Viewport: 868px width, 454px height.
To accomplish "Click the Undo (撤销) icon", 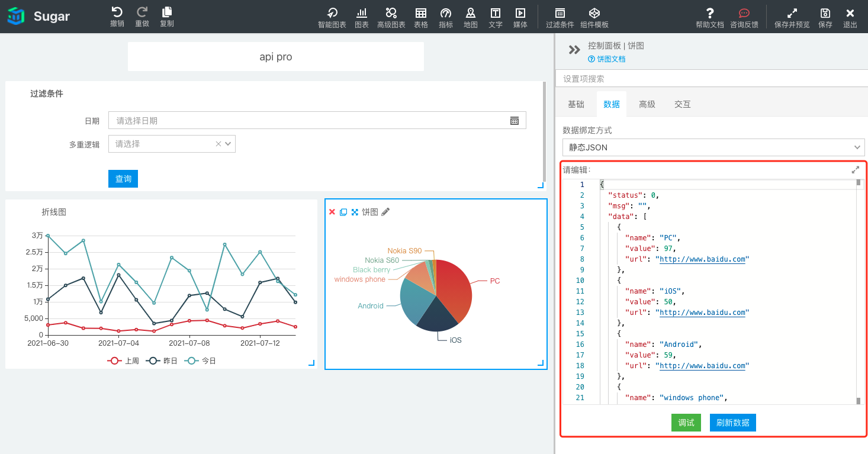I will coord(117,12).
